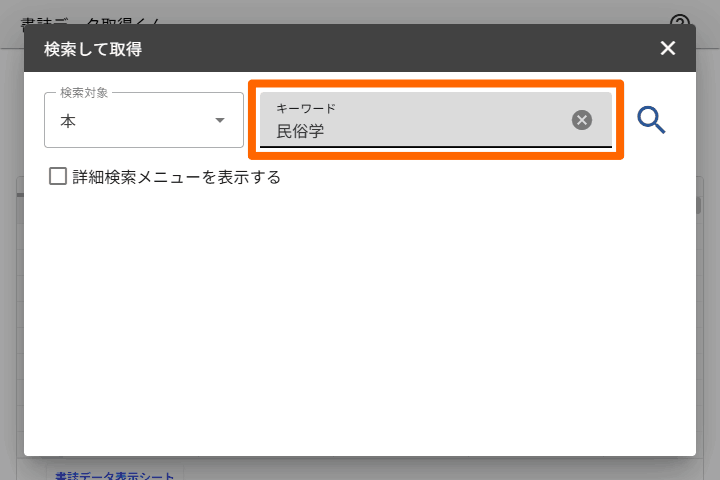
Task: Click the 詳細検索メニューを表示する label text
Action: [176, 178]
